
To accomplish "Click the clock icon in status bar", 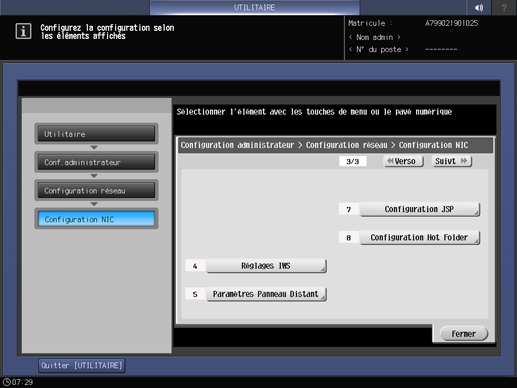I will coord(7,382).
